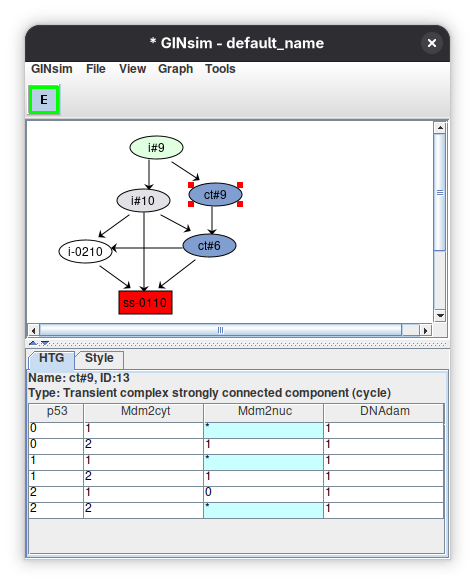This screenshot has height=584, width=475.
Task: Select the red ss-0110 stable state node
Action: click(x=145, y=302)
